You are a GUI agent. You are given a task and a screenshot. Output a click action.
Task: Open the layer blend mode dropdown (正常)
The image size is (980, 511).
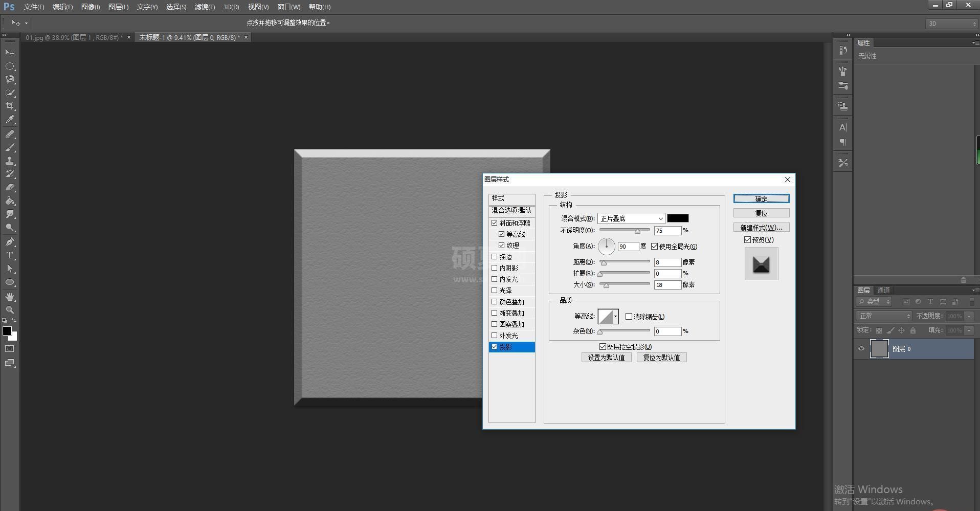pyautogui.click(x=884, y=316)
